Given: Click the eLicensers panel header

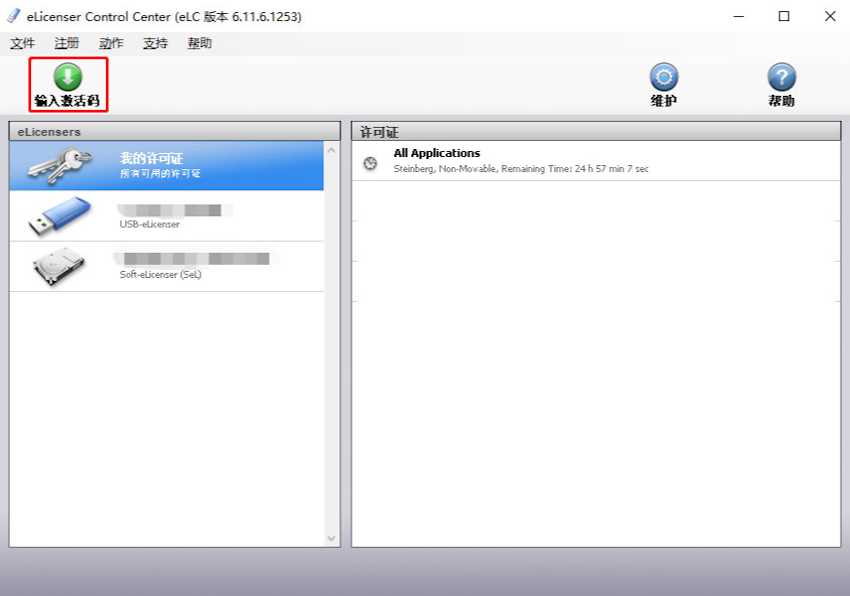Looking at the screenshot, I should click(x=175, y=131).
